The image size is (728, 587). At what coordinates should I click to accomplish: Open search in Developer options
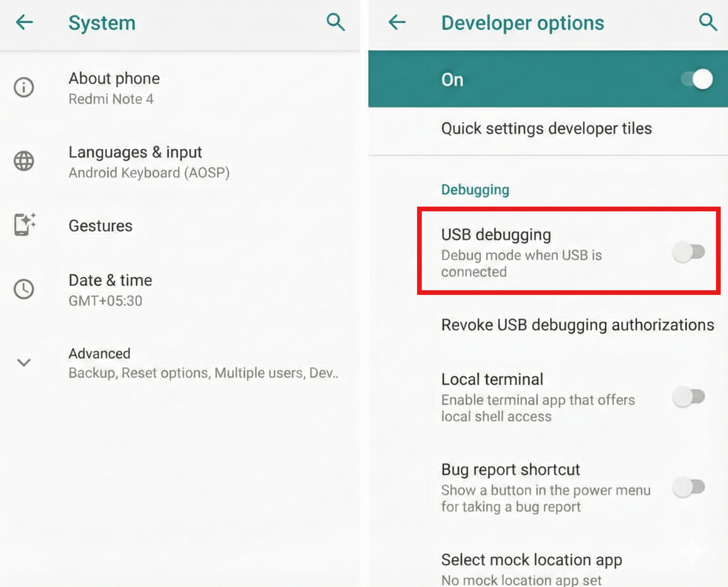pos(707,23)
